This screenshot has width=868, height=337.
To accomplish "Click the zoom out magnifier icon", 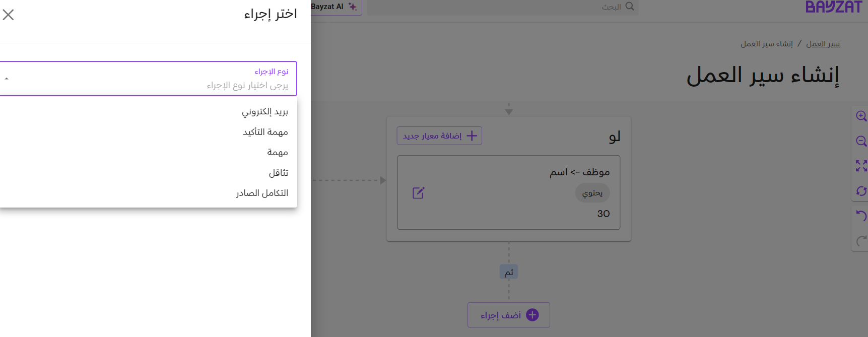I will (861, 141).
